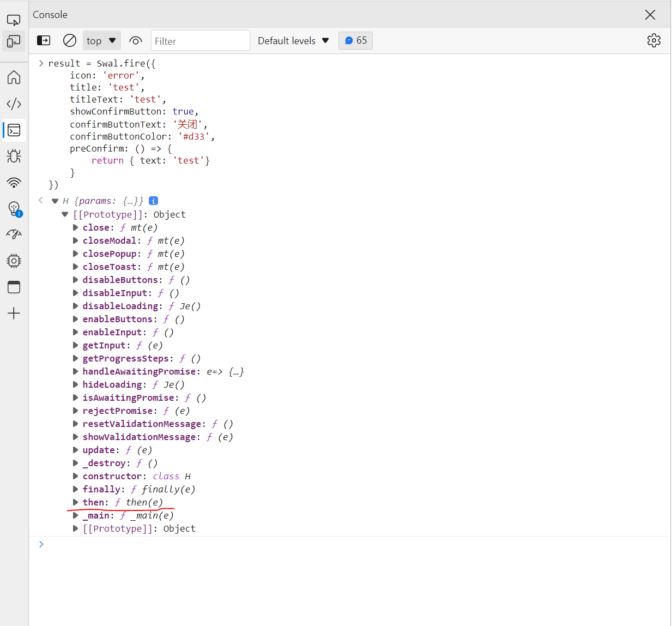Open the issues counter showing 65
The image size is (672, 626).
tap(355, 40)
